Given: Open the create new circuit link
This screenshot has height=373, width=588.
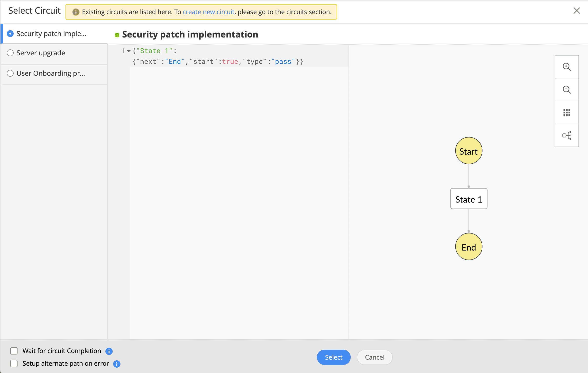Looking at the screenshot, I should pos(208,12).
